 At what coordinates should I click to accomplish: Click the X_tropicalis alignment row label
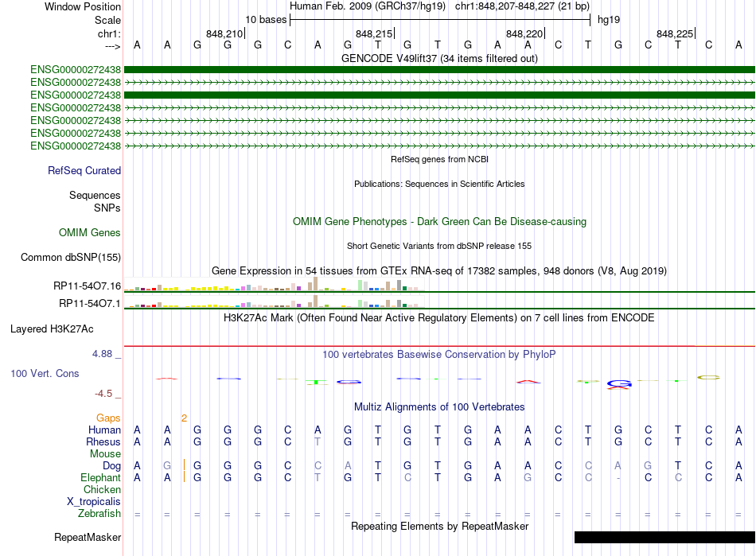click(94, 502)
